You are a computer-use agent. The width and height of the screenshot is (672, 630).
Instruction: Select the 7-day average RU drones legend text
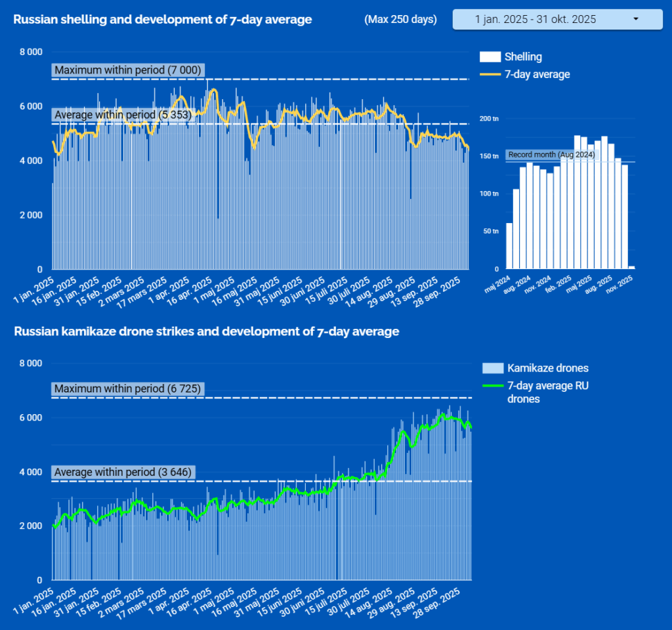point(547,392)
